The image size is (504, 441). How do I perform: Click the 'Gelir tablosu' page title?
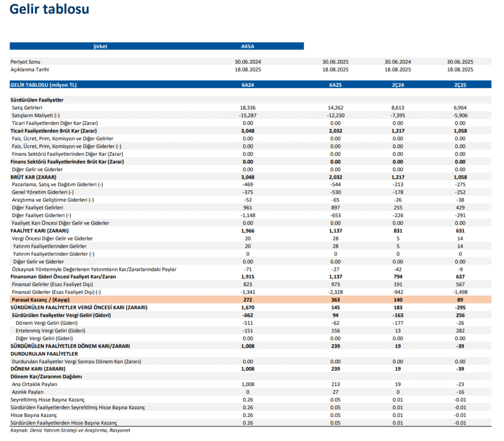[x=49, y=9]
